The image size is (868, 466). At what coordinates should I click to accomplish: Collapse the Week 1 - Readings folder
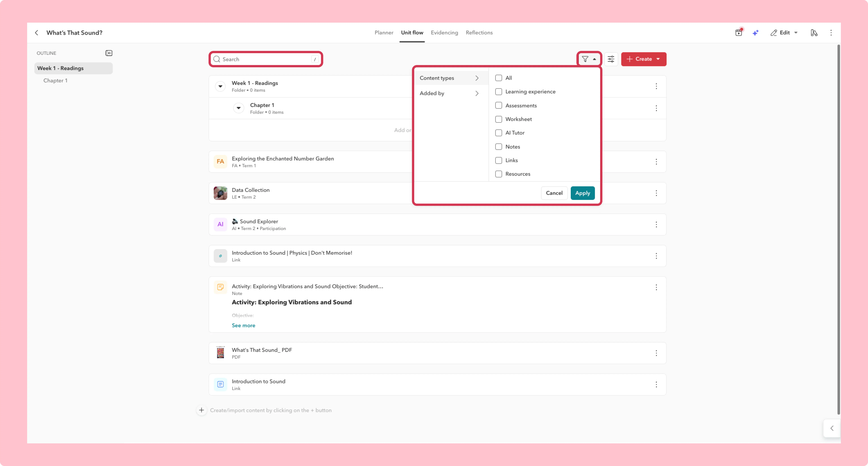(220, 86)
